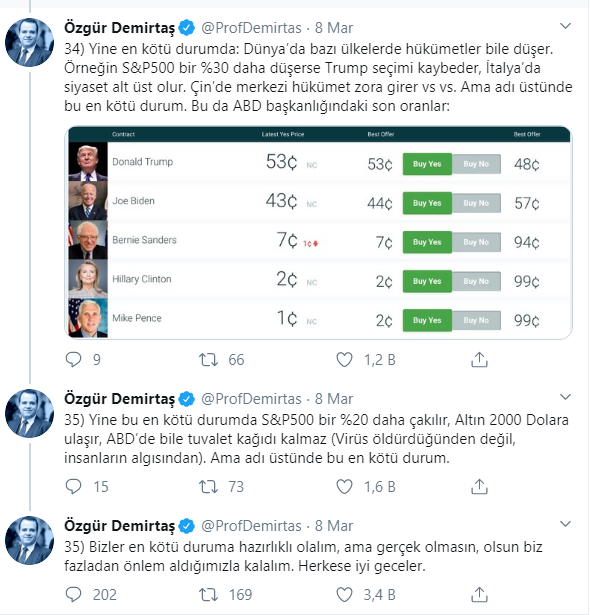The height and width of the screenshot is (615, 590).
Task: Open replies on the tweet with 15 comments
Action: pyautogui.click(x=73, y=486)
